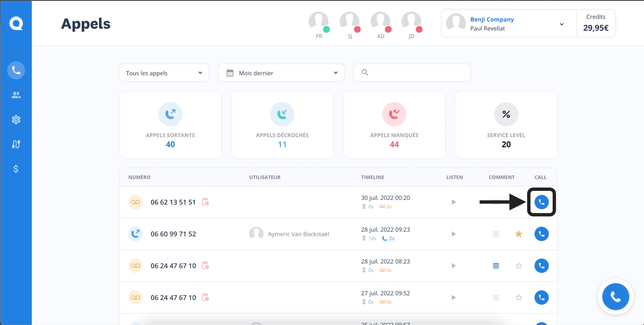Unstar the 06 60 99 71 52 call
The height and width of the screenshot is (325, 644).
(519, 234)
